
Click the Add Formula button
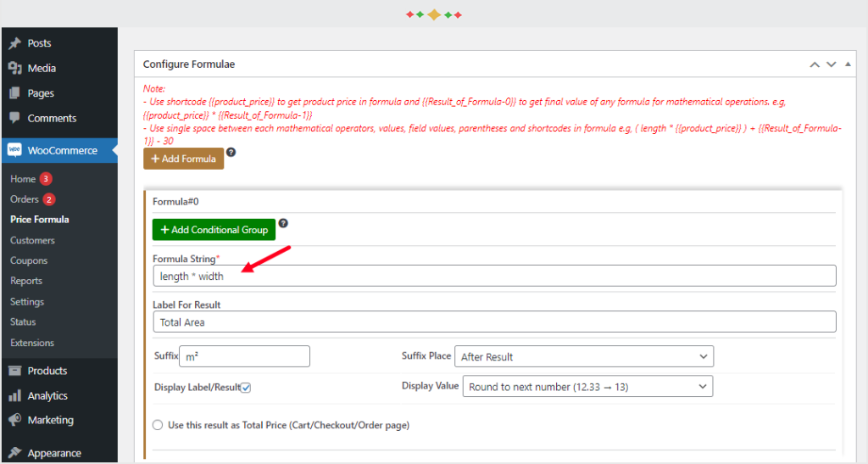click(183, 159)
